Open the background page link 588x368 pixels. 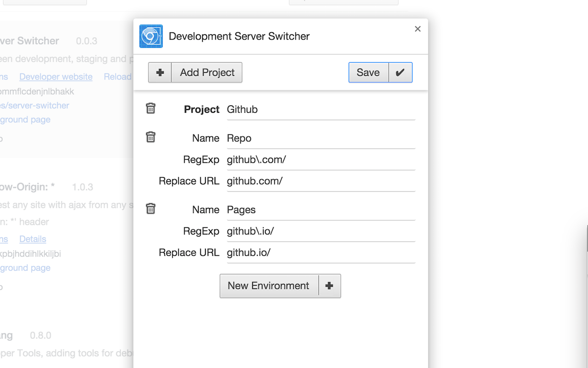point(25,119)
